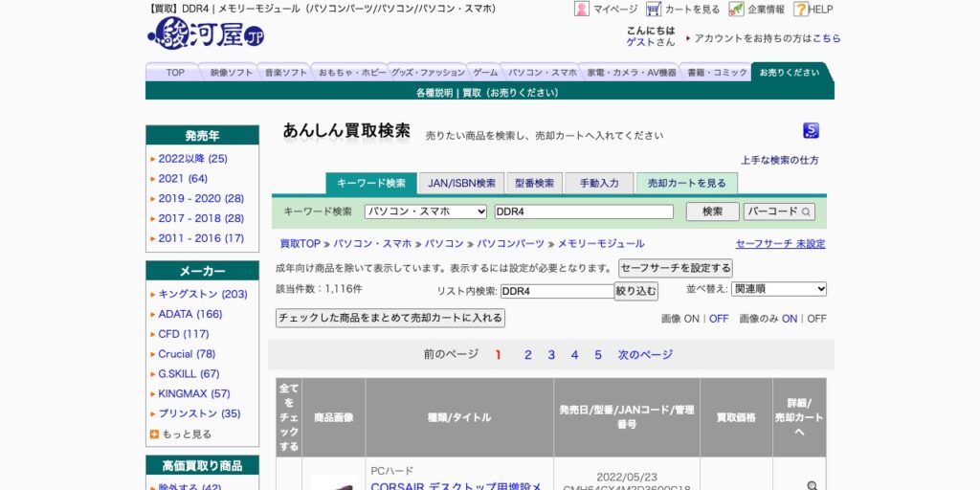Open the HELP question mark icon
The image size is (980, 490).
point(801,9)
